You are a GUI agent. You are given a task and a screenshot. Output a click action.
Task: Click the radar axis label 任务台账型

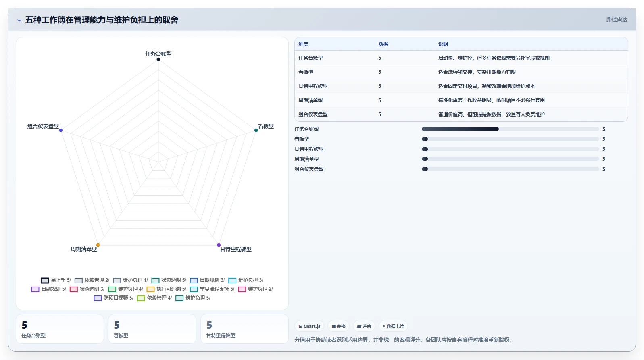(x=158, y=54)
